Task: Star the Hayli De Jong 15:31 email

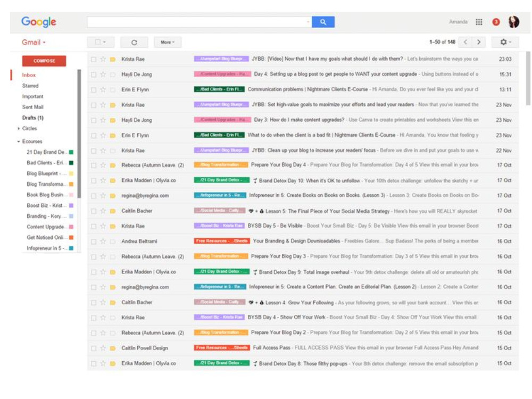Action: pos(103,74)
